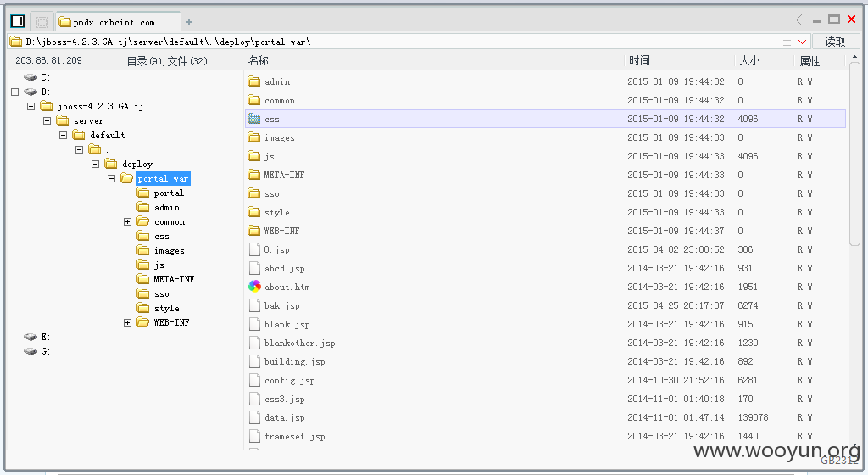
Task: Click the WEB-INF folder icon in file list
Action: pyautogui.click(x=254, y=231)
